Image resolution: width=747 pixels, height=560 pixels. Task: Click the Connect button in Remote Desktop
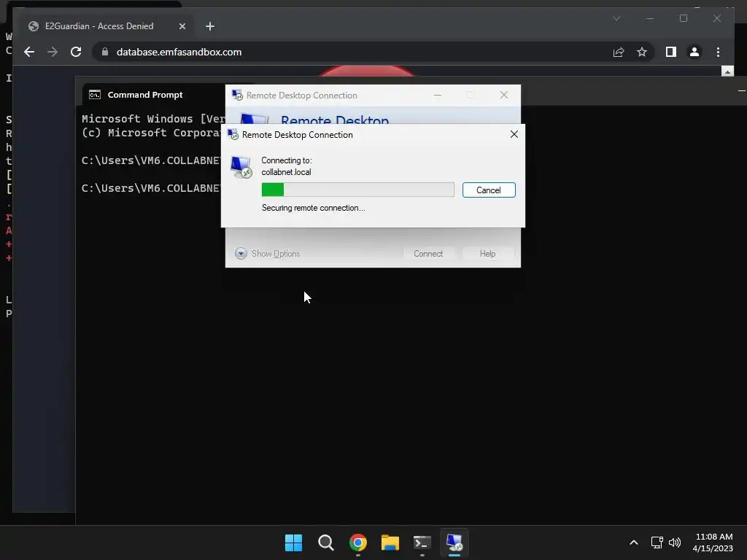(x=428, y=253)
